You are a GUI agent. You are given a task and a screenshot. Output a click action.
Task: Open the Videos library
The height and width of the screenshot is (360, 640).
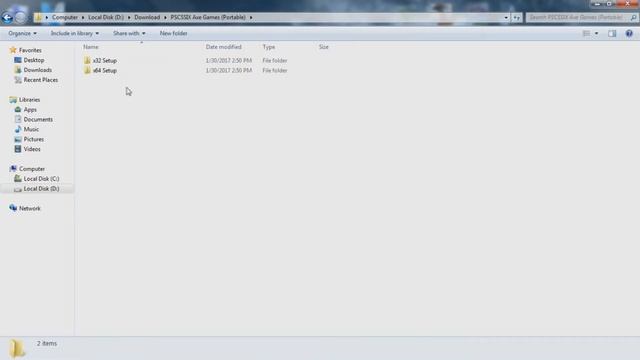tap(32, 149)
